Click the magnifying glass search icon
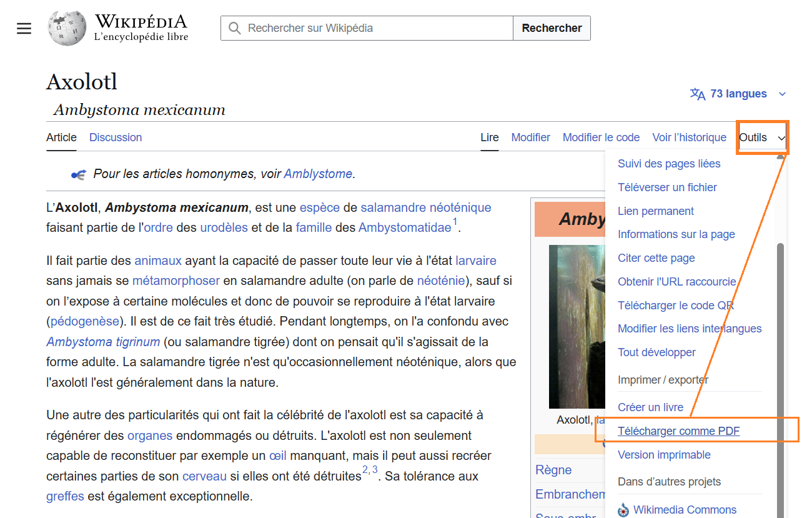Image resolution: width=812 pixels, height=518 pixels. [x=235, y=28]
